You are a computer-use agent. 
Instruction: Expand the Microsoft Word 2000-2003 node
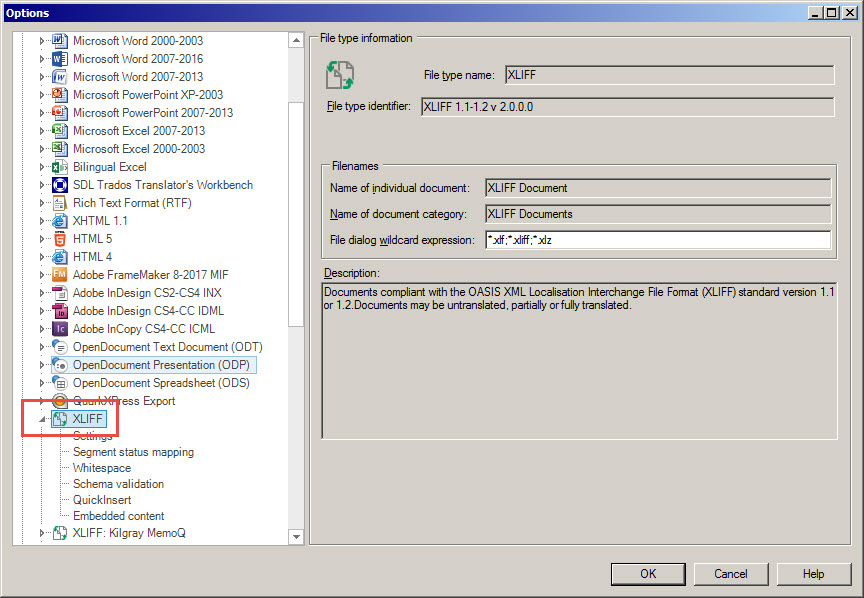42,41
